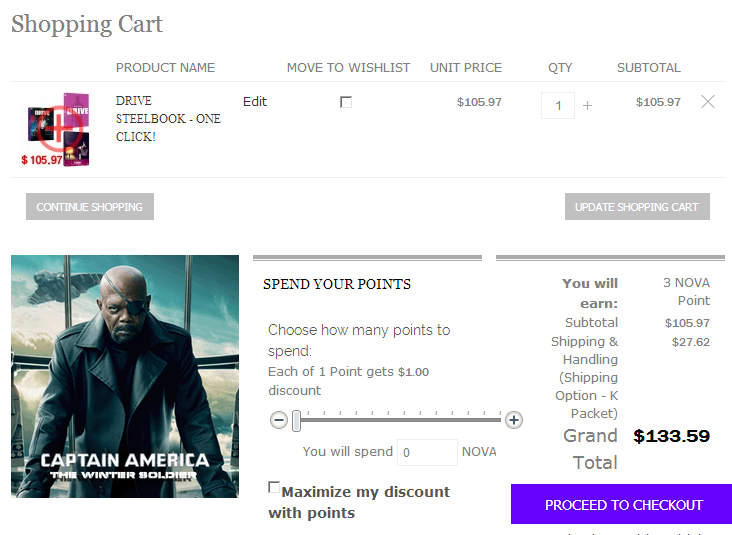Click the Shopping Cart page title
Image resolution: width=732 pixels, height=535 pixels.
(x=87, y=24)
